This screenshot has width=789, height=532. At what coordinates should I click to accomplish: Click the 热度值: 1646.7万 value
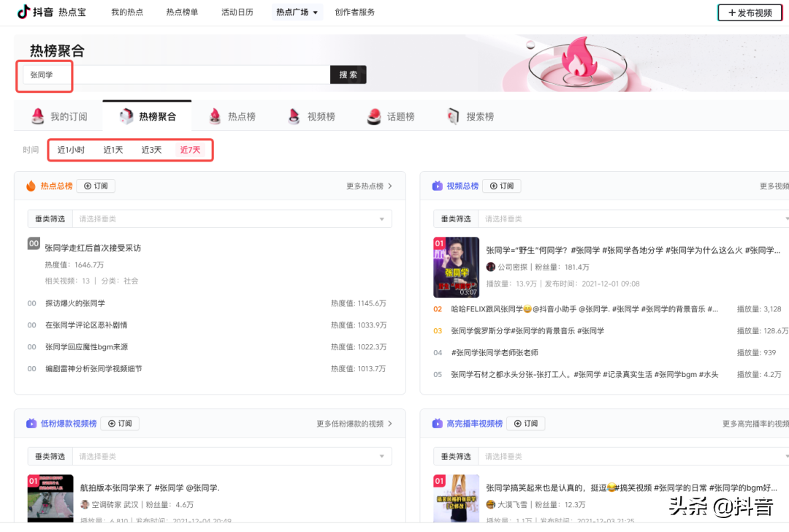tap(75, 265)
